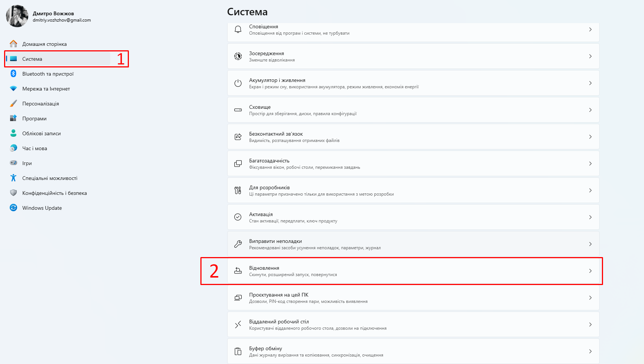Viewport: 644px width, 364px height.
Task: Open Облікові записи settings
Action: 41,133
